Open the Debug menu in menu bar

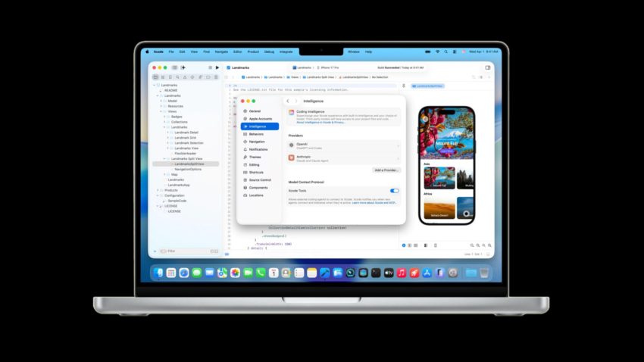(269, 51)
